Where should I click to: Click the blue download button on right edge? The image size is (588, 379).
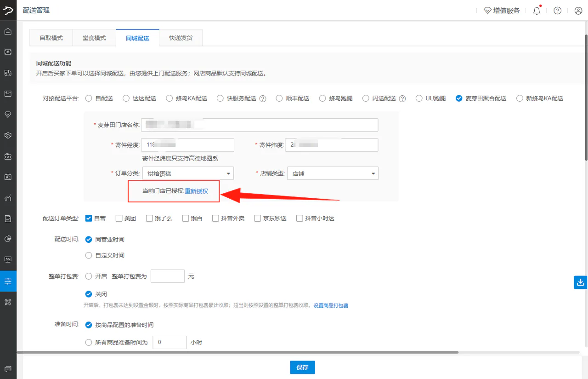click(581, 282)
